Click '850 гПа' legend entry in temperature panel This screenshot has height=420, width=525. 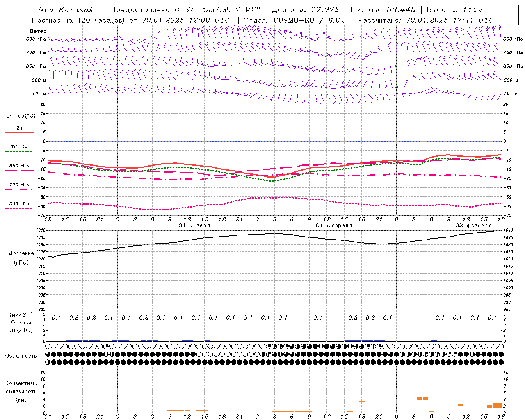(x=19, y=166)
